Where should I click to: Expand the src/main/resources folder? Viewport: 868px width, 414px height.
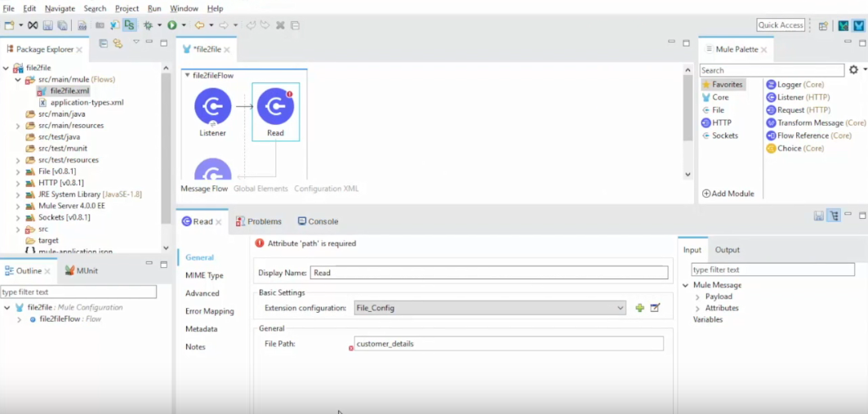click(x=18, y=126)
